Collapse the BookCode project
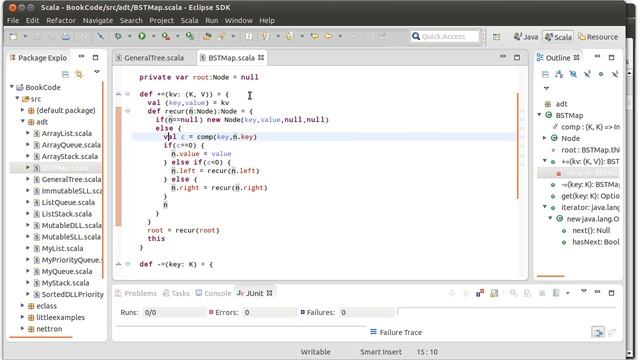The height and width of the screenshot is (360, 640). point(12,87)
